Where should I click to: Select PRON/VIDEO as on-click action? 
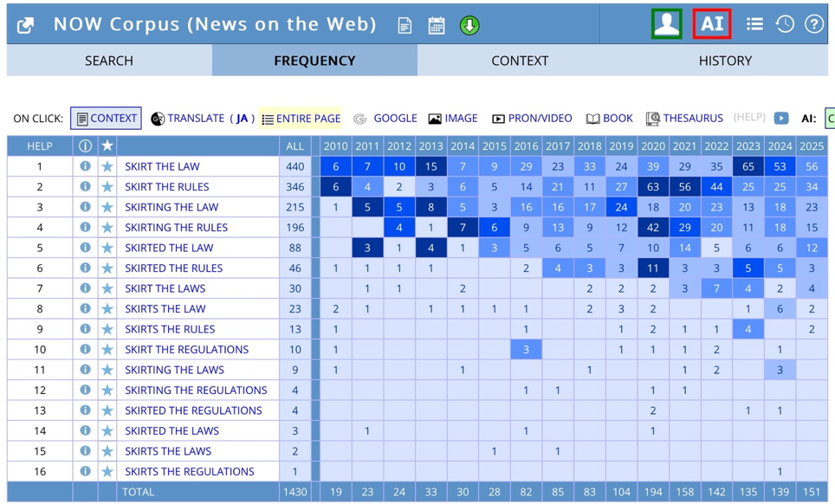click(532, 118)
